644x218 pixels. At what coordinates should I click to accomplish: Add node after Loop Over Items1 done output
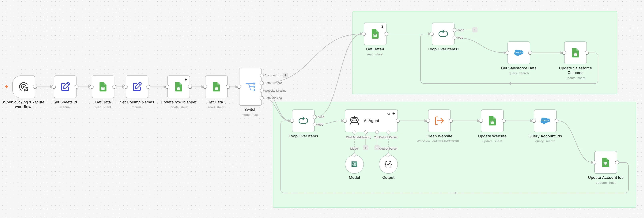pyautogui.click(x=475, y=30)
